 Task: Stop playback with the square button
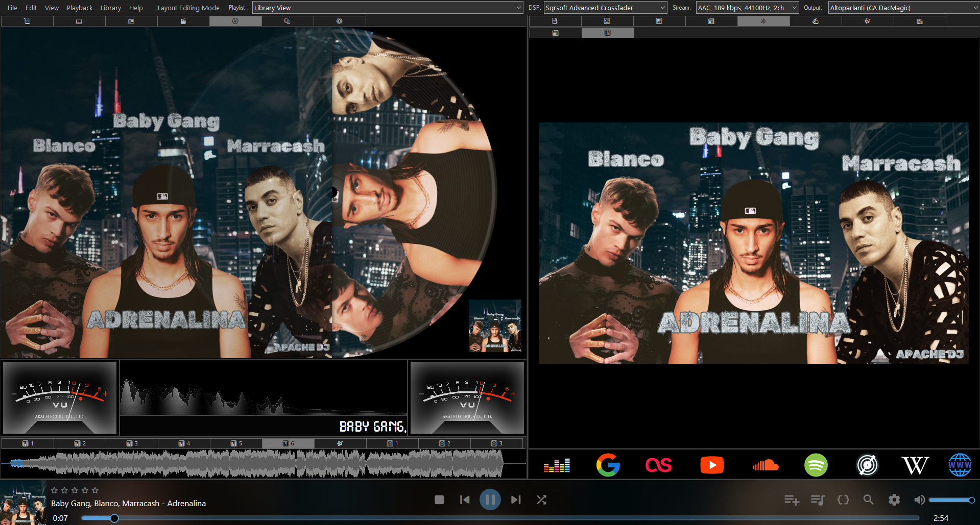click(x=439, y=500)
